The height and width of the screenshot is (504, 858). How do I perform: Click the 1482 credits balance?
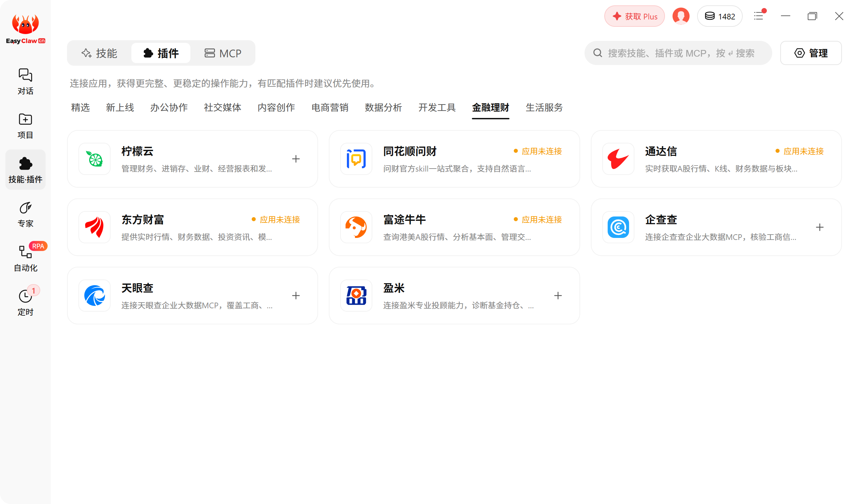(720, 16)
